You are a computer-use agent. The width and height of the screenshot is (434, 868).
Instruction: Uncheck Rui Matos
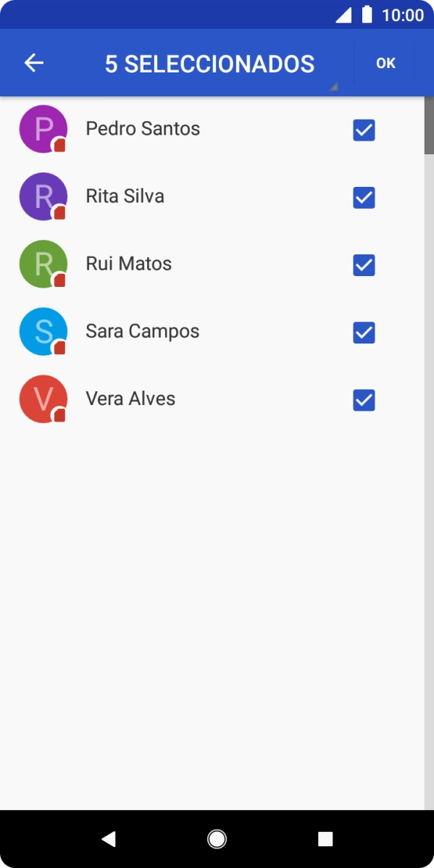(363, 265)
